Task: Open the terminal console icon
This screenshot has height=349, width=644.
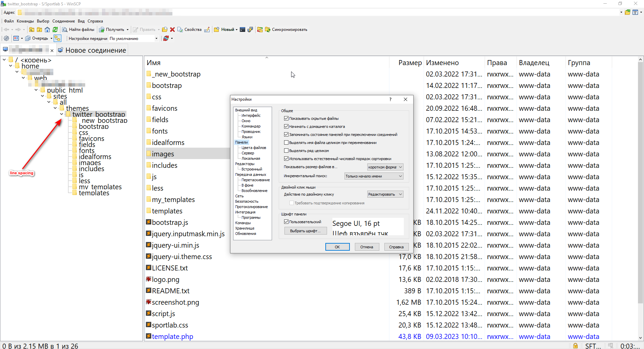Action: pos(243,30)
